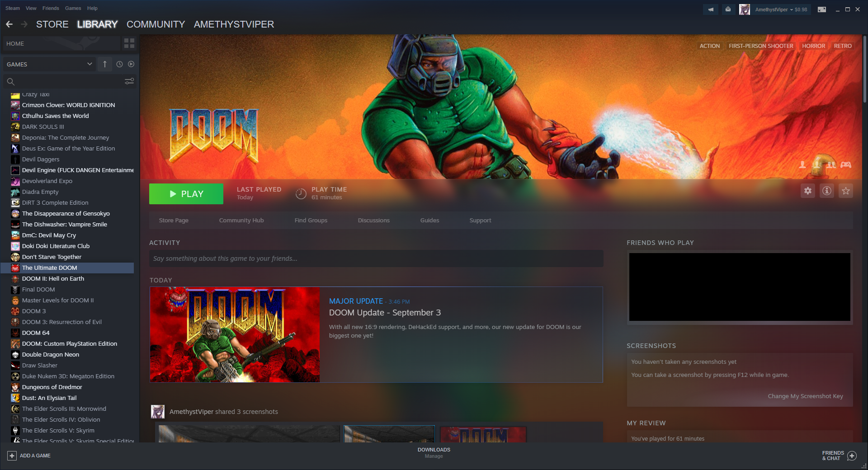Select The Ultimate DOOM game icon
Screen dimensions: 868x470
[15, 268]
